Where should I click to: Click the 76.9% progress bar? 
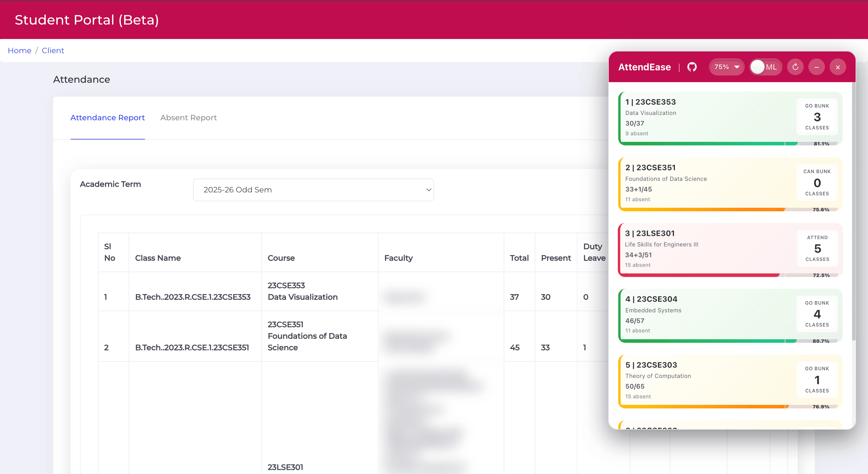pyautogui.click(x=730, y=407)
